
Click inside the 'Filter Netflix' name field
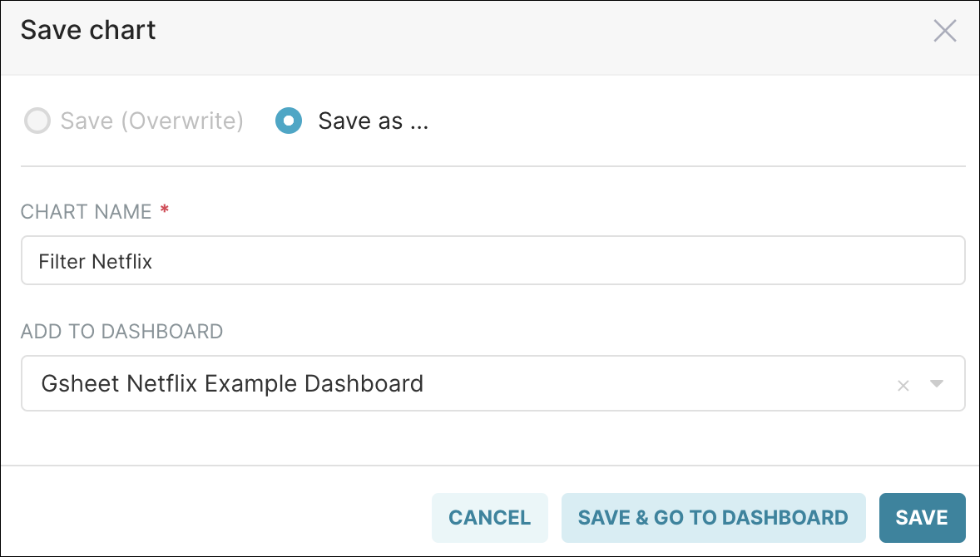333,260
